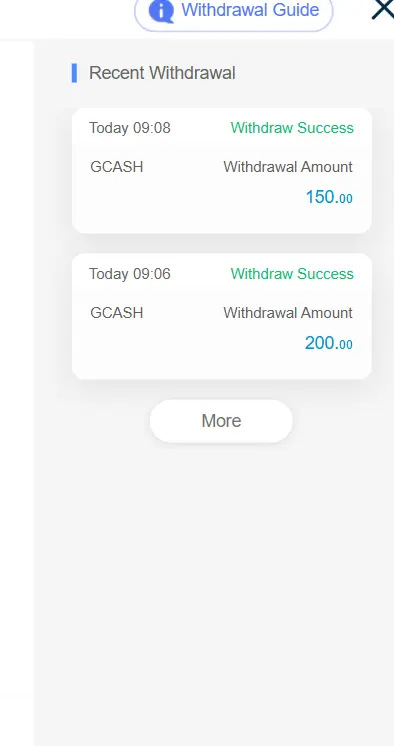Click the 200.00 withdrawal amount
The height and width of the screenshot is (746, 394).
tap(329, 343)
